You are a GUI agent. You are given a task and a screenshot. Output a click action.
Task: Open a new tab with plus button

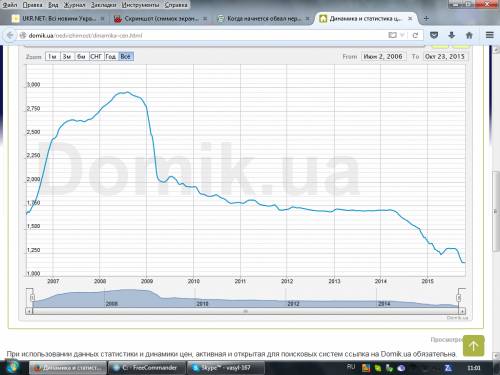click(x=426, y=19)
